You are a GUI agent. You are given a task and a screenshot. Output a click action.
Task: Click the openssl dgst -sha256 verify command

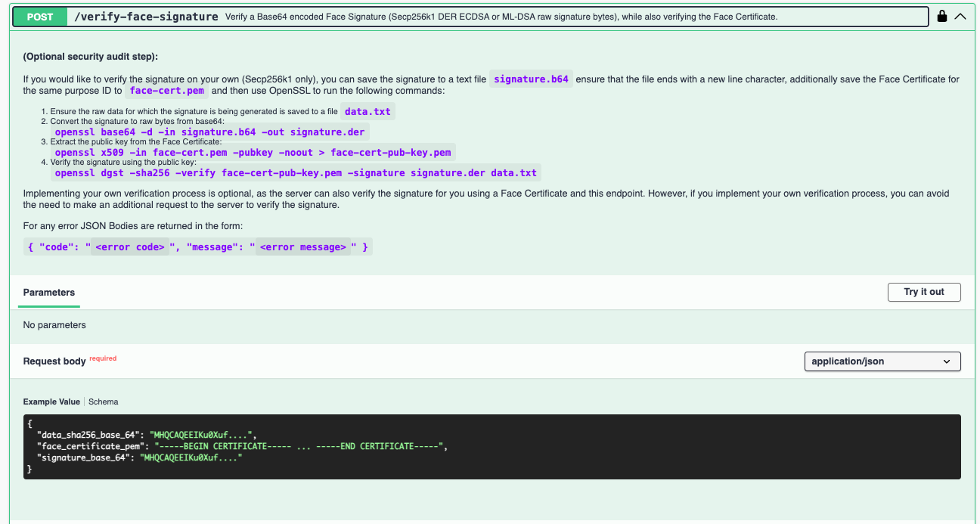(x=296, y=172)
